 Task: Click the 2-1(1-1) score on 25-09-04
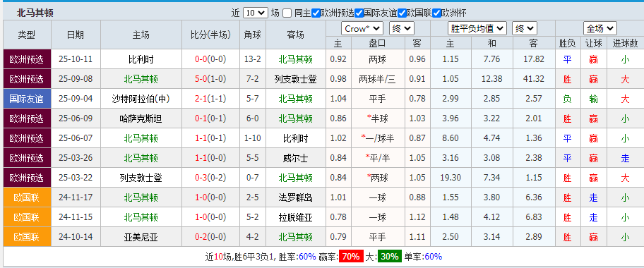[210, 99]
